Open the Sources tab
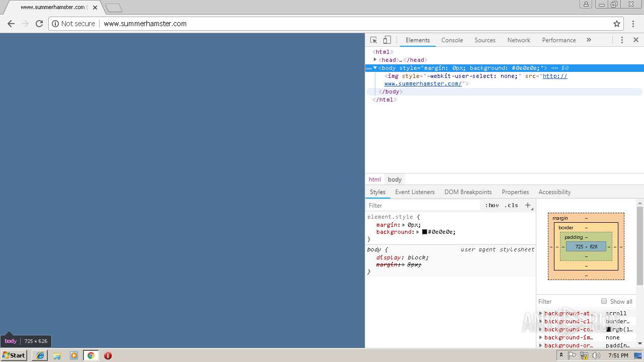Screen dimensions: 644x362 (x=485, y=40)
